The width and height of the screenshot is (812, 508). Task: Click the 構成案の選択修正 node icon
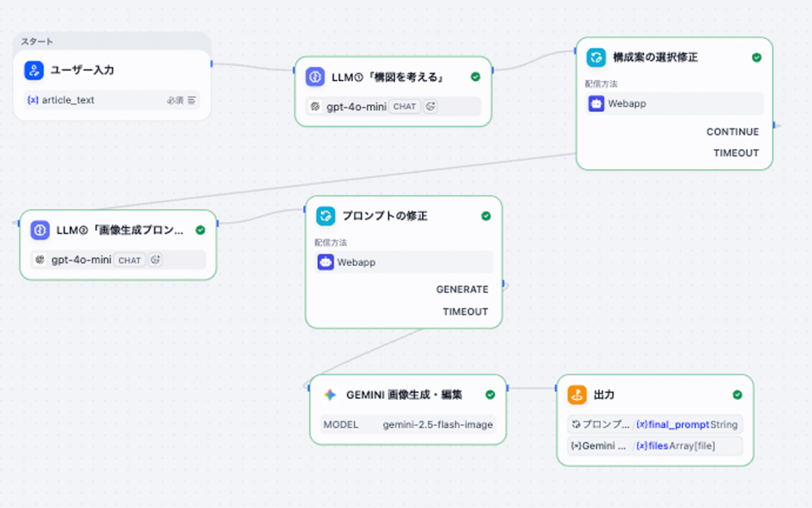[x=596, y=57]
